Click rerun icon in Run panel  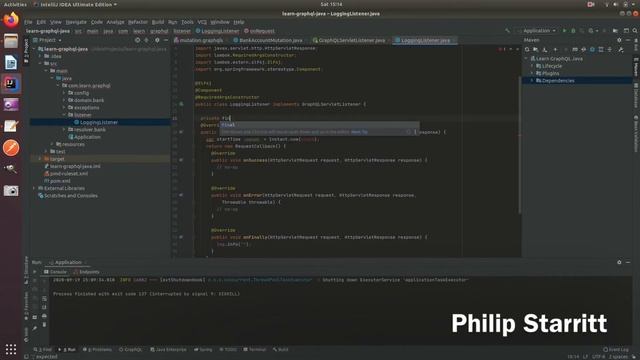click(x=35, y=271)
